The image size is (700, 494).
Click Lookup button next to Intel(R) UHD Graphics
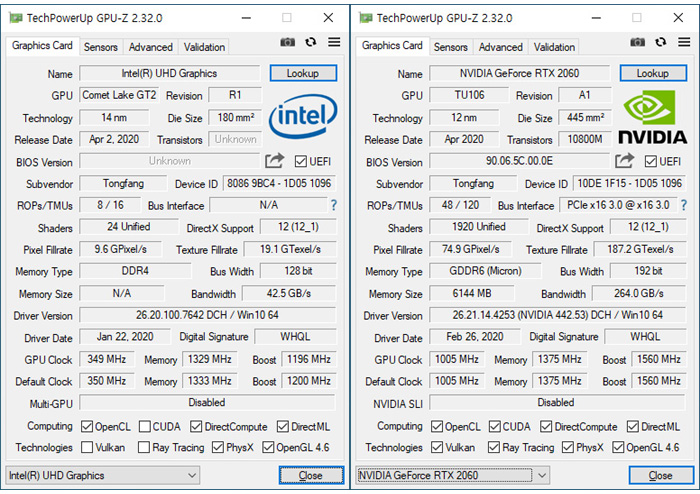tap(303, 73)
